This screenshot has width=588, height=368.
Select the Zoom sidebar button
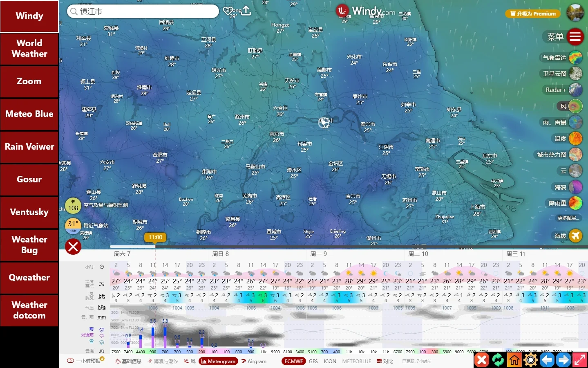pos(29,81)
